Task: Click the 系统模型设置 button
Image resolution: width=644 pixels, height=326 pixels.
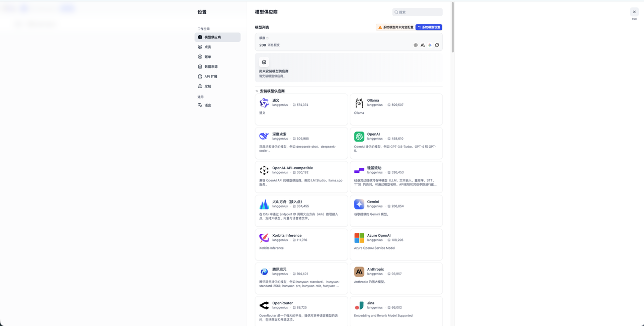Action: click(429, 27)
